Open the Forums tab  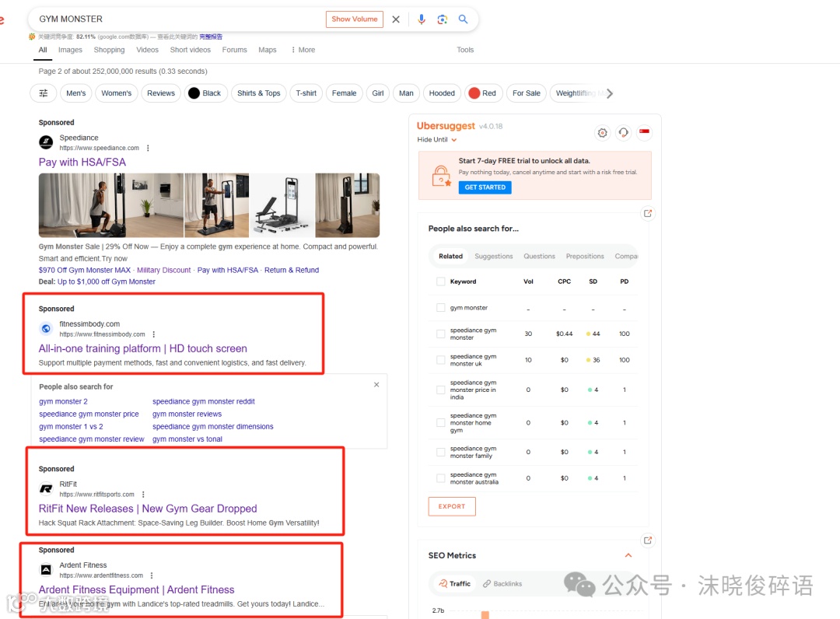[235, 50]
